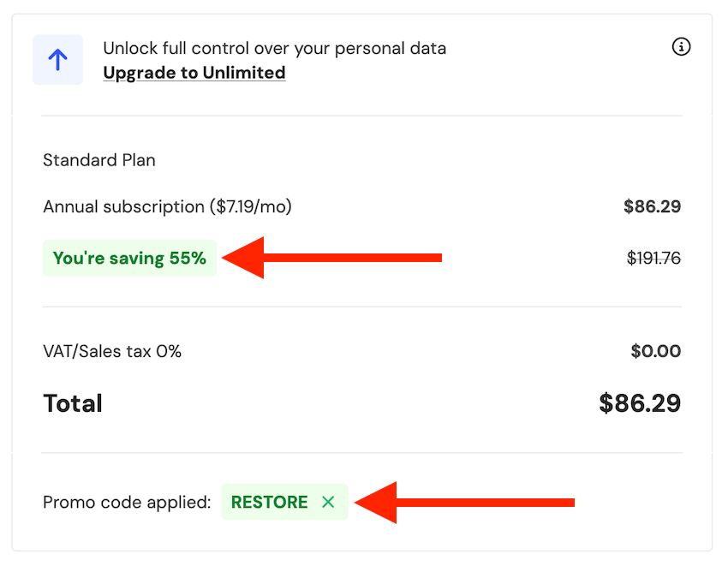Click the Standard Plan label
The image size is (728, 566).
pyautogui.click(x=99, y=160)
